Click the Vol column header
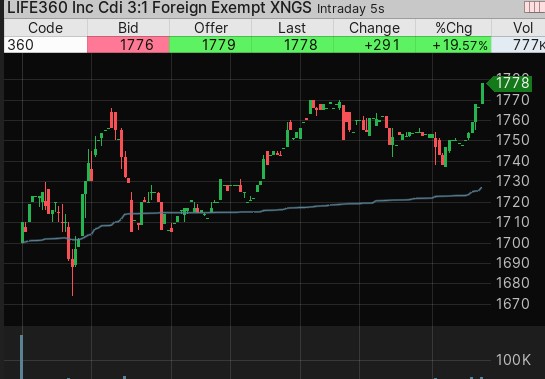 point(518,28)
